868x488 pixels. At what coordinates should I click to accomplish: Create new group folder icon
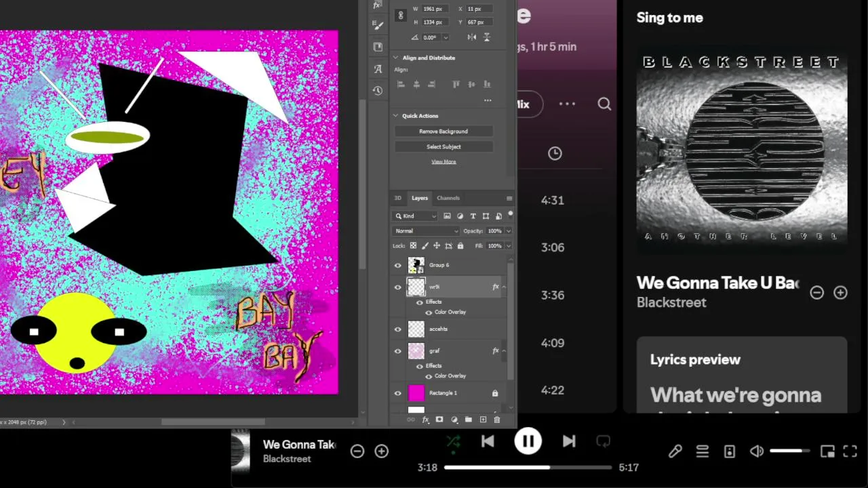(x=468, y=420)
